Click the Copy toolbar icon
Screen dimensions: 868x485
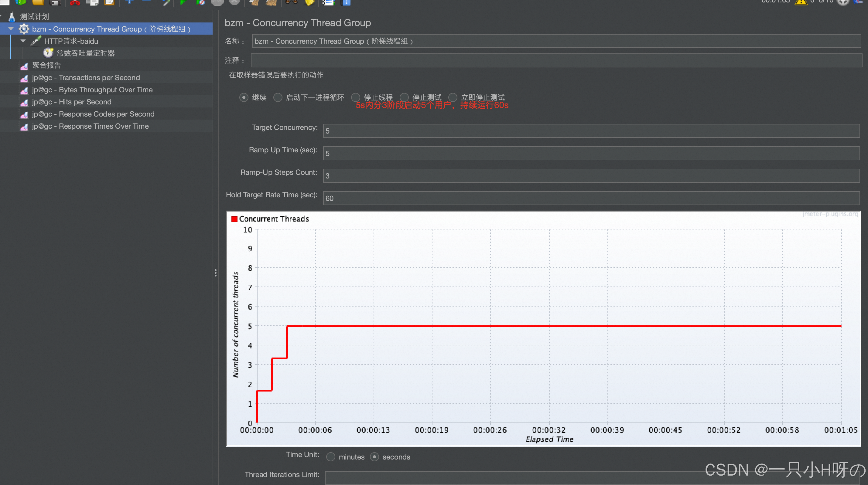point(92,2)
